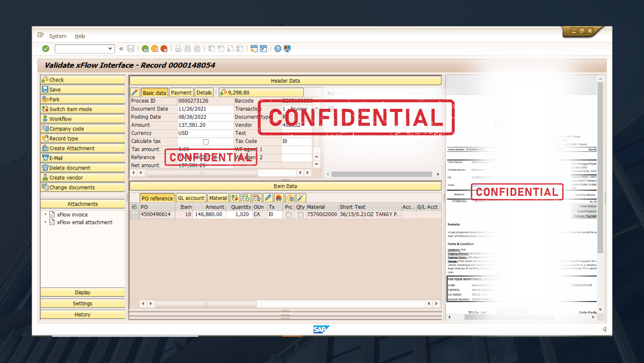The image size is (644, 363).
Task: Click the orange Exit icon
Action: coord(155,49)
